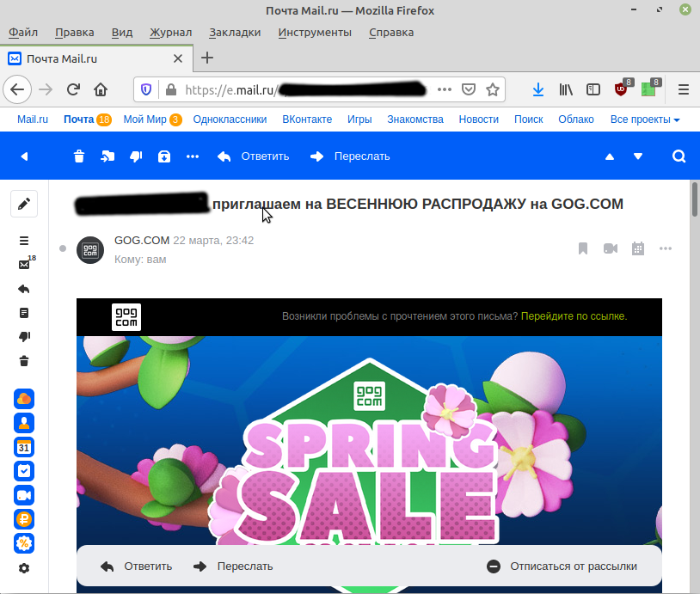Open the video calls icon in the sidebar
The image size is (700, 594).
pyautogui.click(x=24, y=495)
